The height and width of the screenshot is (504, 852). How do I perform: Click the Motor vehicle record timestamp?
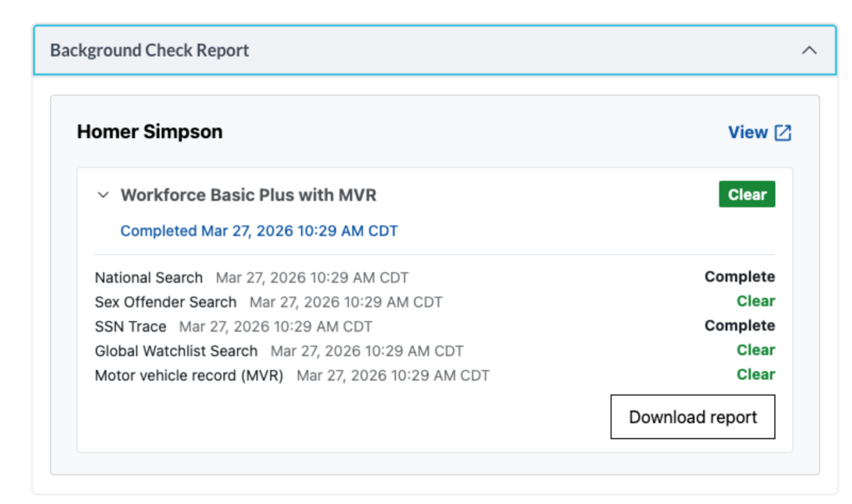pyautogui.click(x=393, y=375)
